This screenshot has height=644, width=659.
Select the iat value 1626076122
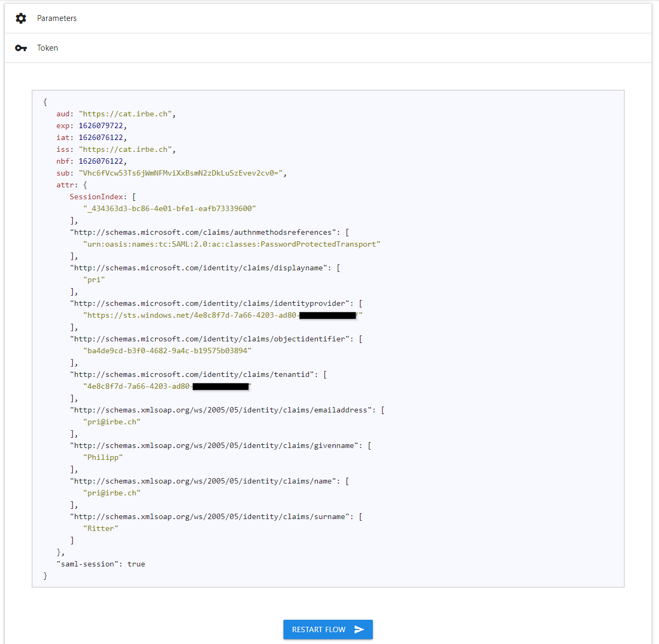click(101, 137)
